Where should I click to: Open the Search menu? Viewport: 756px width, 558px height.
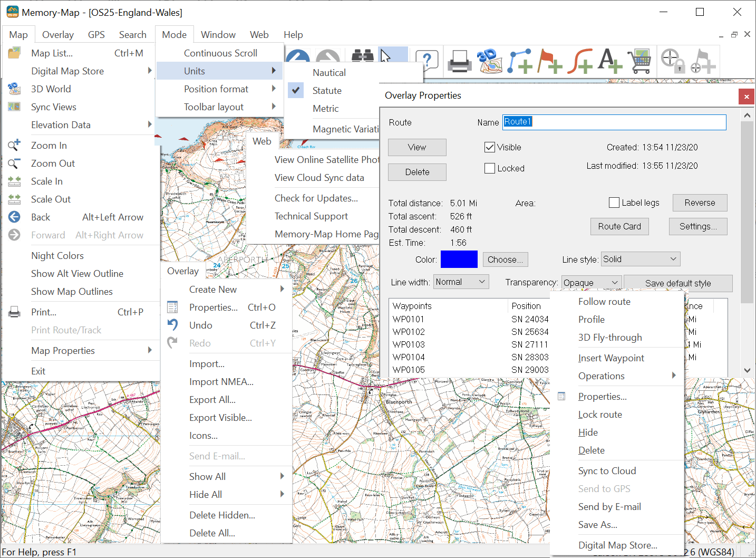click(133, 34)
